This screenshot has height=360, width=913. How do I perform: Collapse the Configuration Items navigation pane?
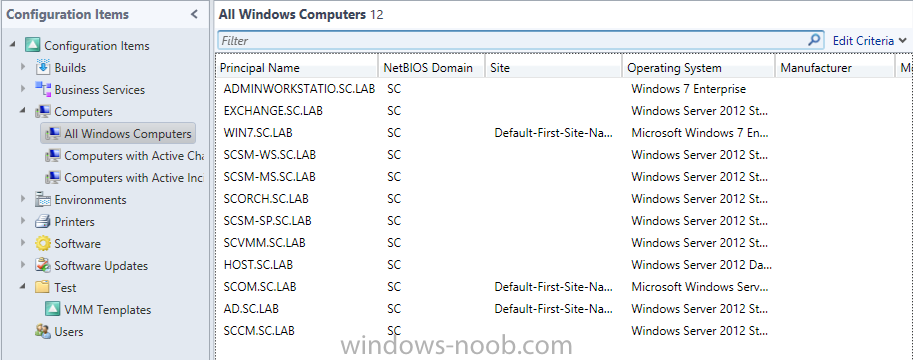click(194, 15)
